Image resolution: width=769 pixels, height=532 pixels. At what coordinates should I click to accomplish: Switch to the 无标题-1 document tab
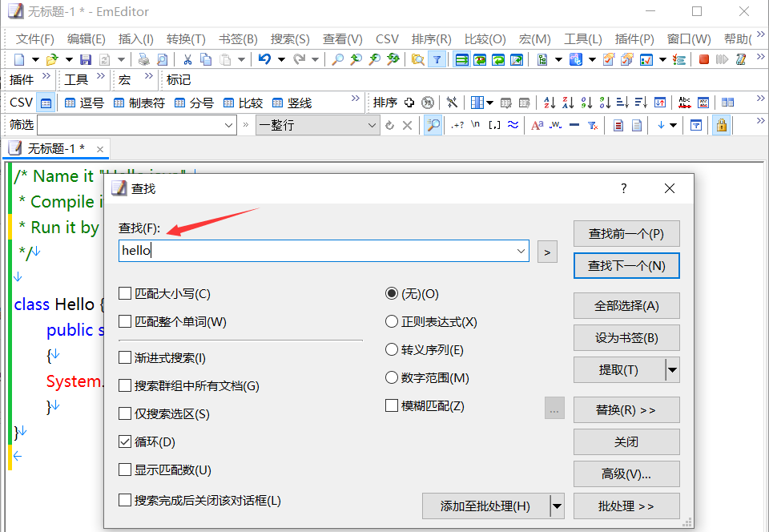(x=55, y=149)
